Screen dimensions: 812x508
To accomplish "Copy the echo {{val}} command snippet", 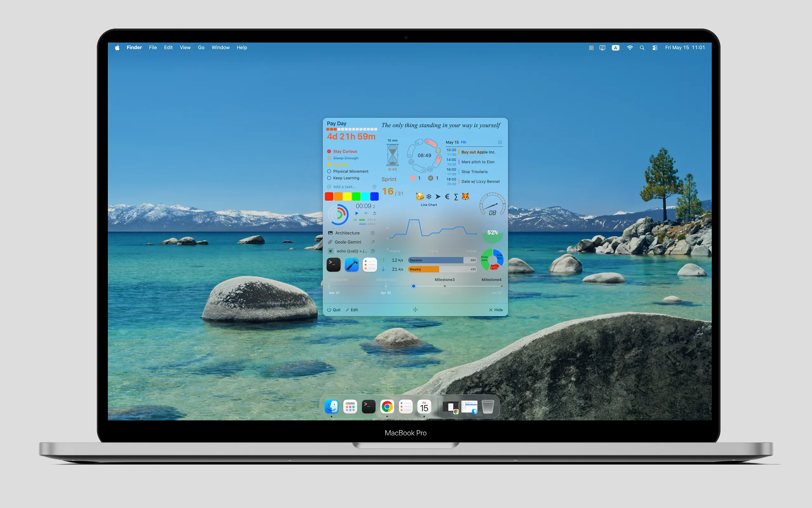I will coord(373,251).
